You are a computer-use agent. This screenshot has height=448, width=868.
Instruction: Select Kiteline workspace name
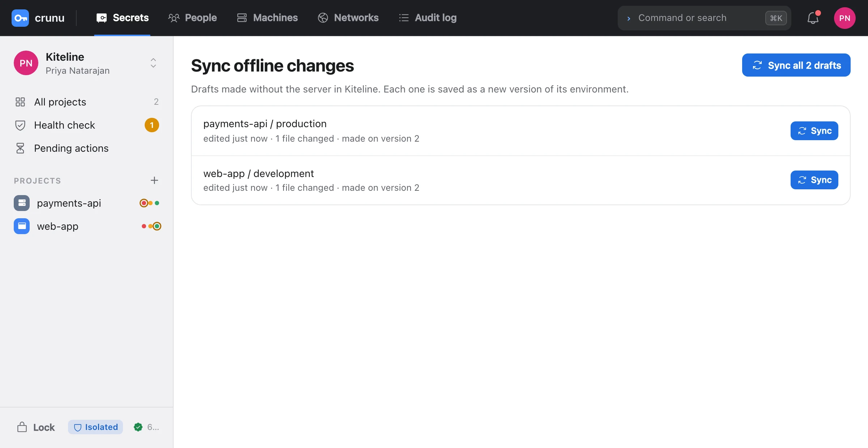click(65, 57)
